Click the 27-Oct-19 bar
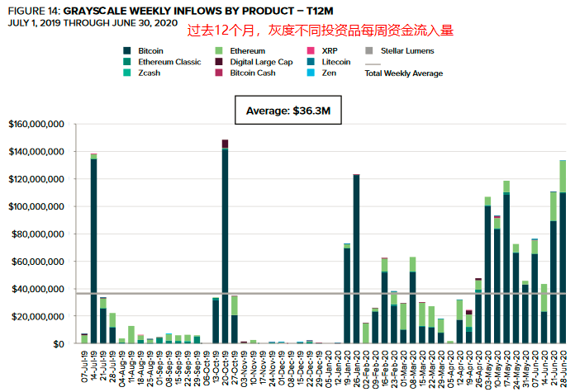The width and height of the screenshot is (575, 392). tap(235, 319)
